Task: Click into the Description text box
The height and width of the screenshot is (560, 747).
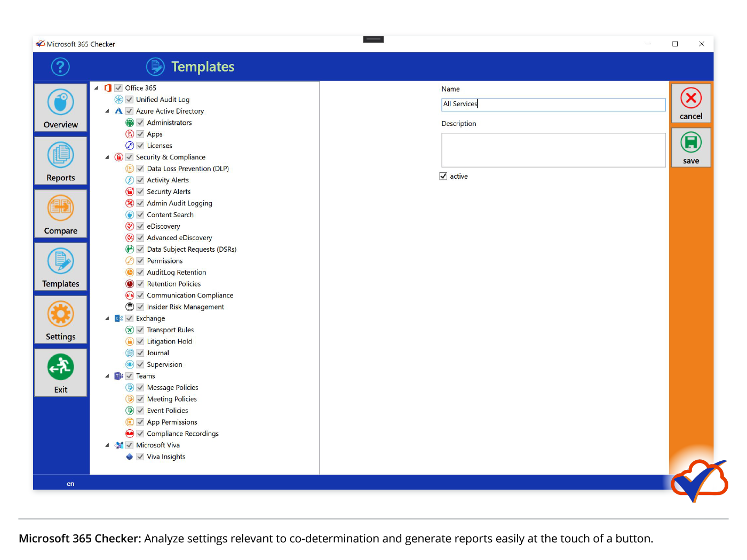Action: point(553,150)
